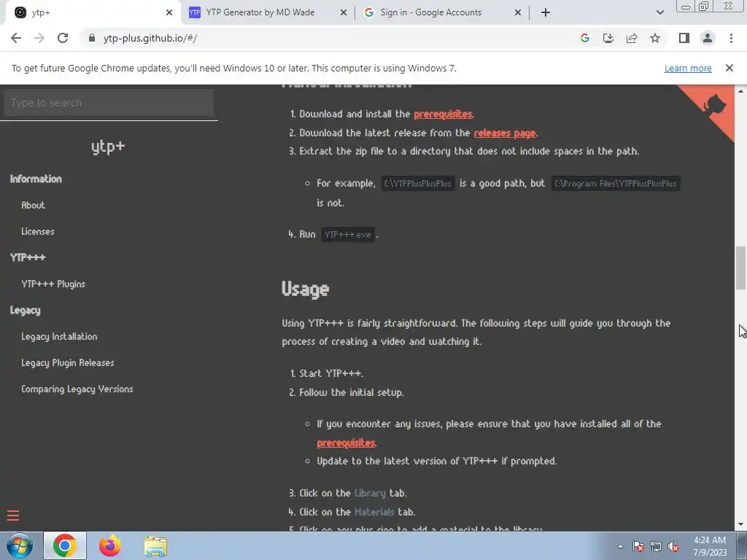Share this page using the share icon
Screen dimensions: 747x560
click(631, 38)
